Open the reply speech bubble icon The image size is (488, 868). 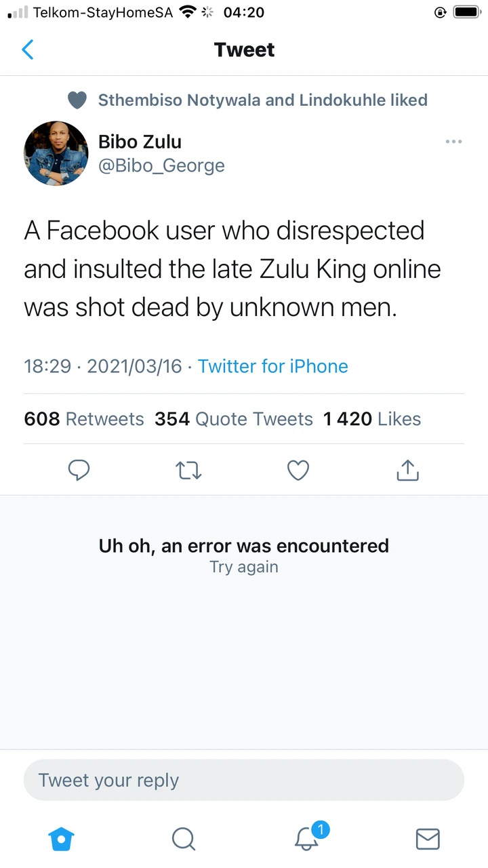coord(79,470)
